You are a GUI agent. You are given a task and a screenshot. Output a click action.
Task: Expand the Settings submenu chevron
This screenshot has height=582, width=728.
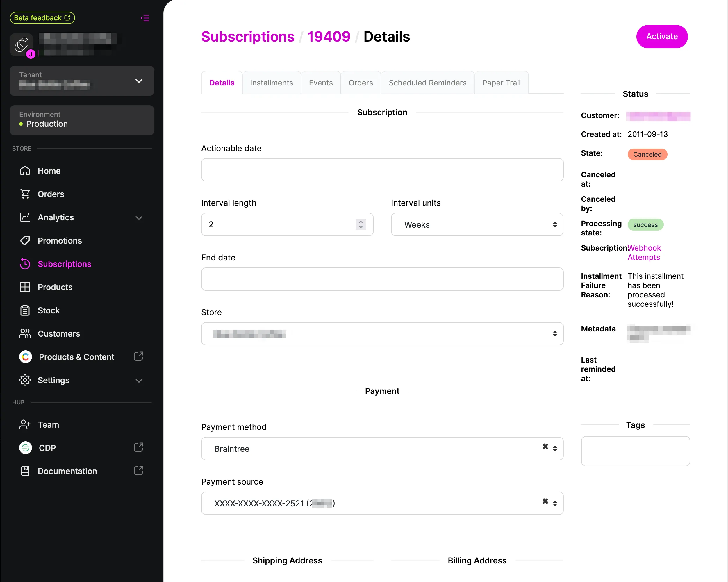[x=139, y=381]
